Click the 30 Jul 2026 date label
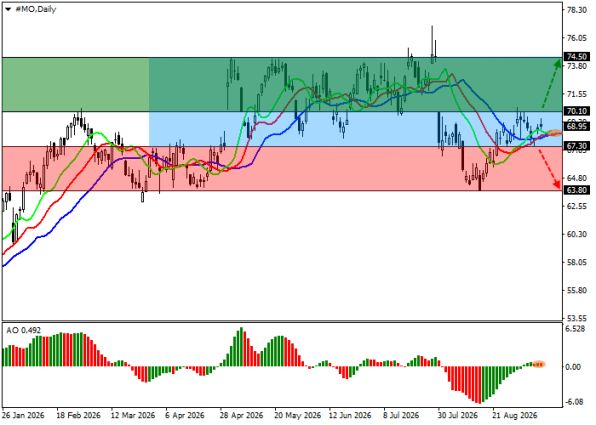596x425 pixels. pos(458,415)
